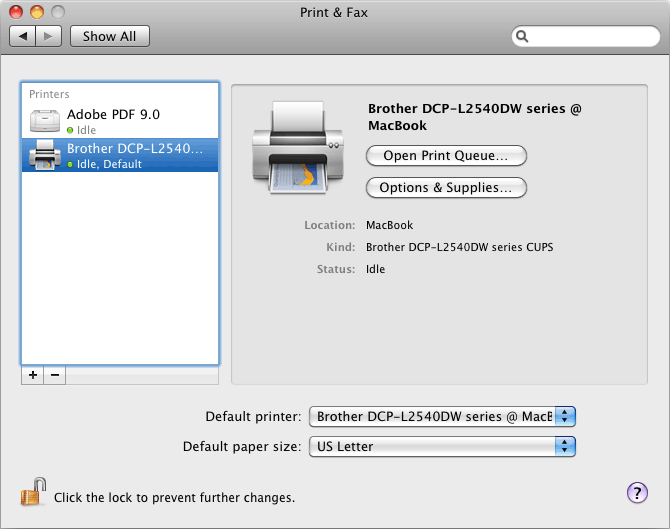
Task: Open Print Queue for Brother printer
Action: click(x=446, y=156)
